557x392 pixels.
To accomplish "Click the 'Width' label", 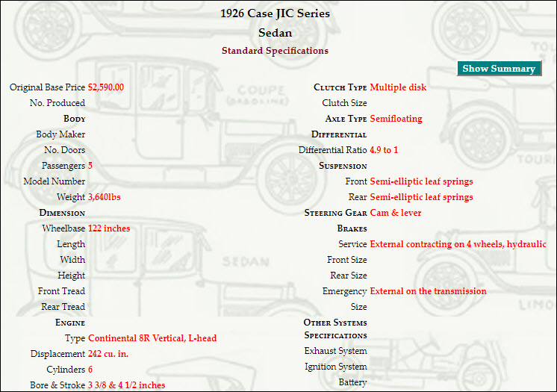I will pyautogui.click(x=73, y=260).
